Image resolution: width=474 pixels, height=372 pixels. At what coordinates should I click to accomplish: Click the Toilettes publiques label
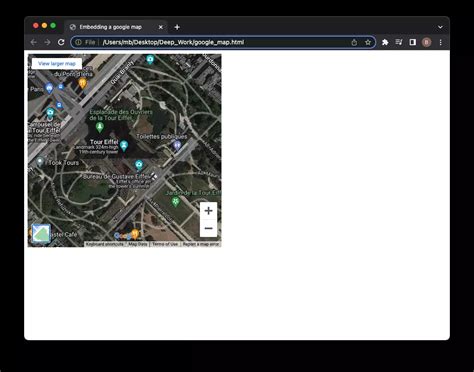pos(162,136)
